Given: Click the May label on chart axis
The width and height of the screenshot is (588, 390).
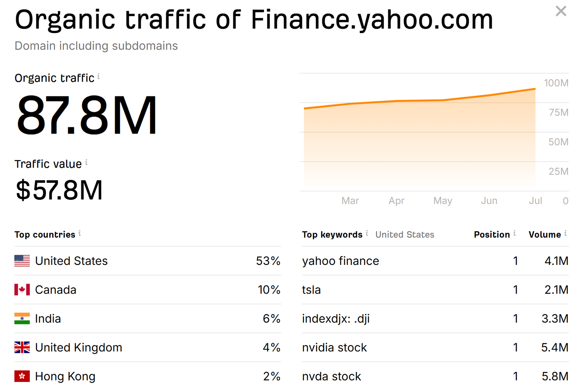Looking at the screenshot, I should tap(442, 201).
